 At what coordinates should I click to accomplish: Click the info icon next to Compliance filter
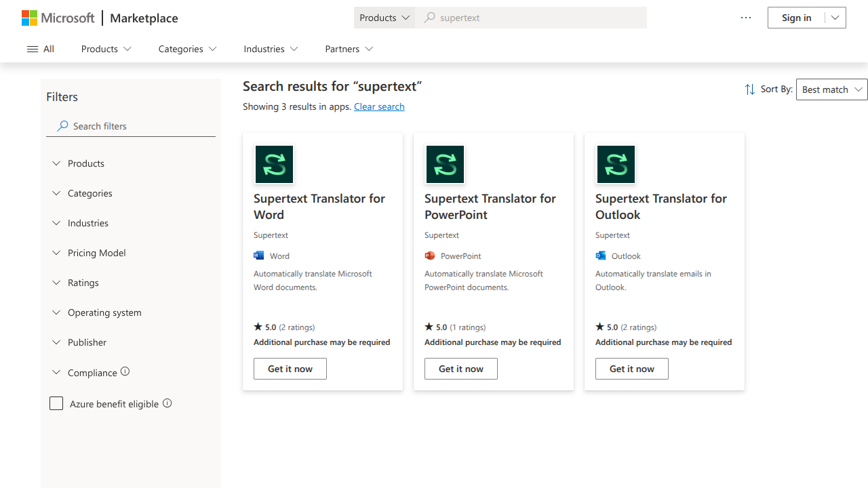coord(125,371)
